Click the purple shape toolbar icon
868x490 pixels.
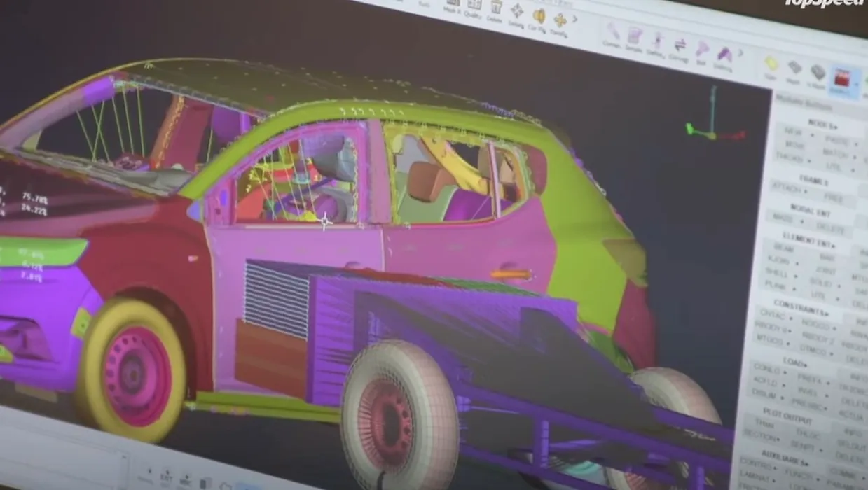click(725, 54)
